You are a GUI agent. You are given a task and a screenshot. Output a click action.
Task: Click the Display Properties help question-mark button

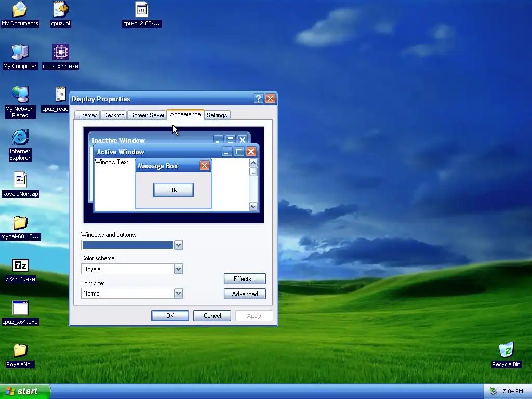click(258, 99)
